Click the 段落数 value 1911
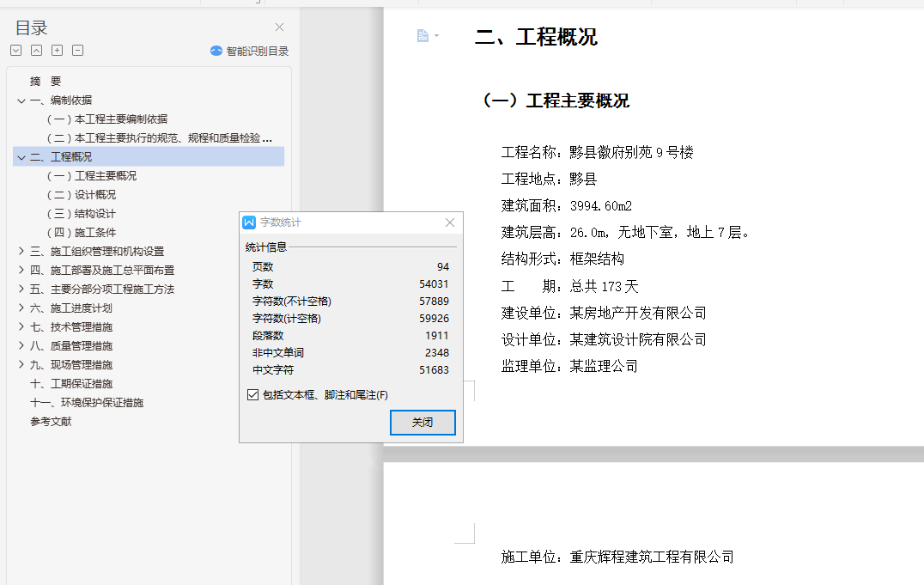The image size is (924, 585). click(x=436, y=336)
